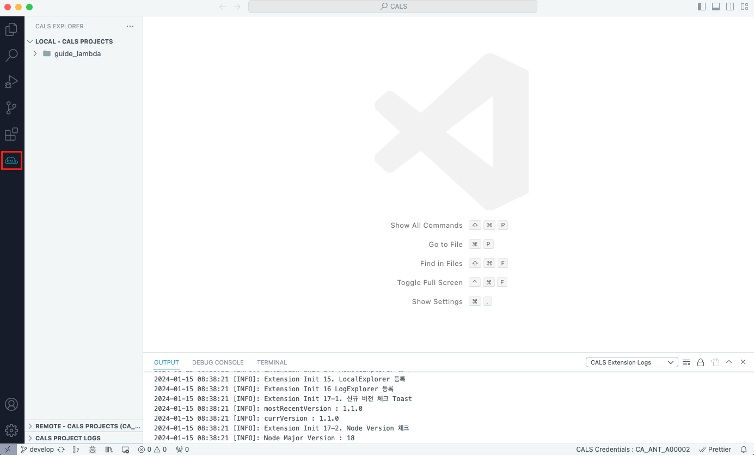The width and height of the screenshot is (754, 456).
Task: Go forward with the navigation arrow
Action: [x=237, y=7]
